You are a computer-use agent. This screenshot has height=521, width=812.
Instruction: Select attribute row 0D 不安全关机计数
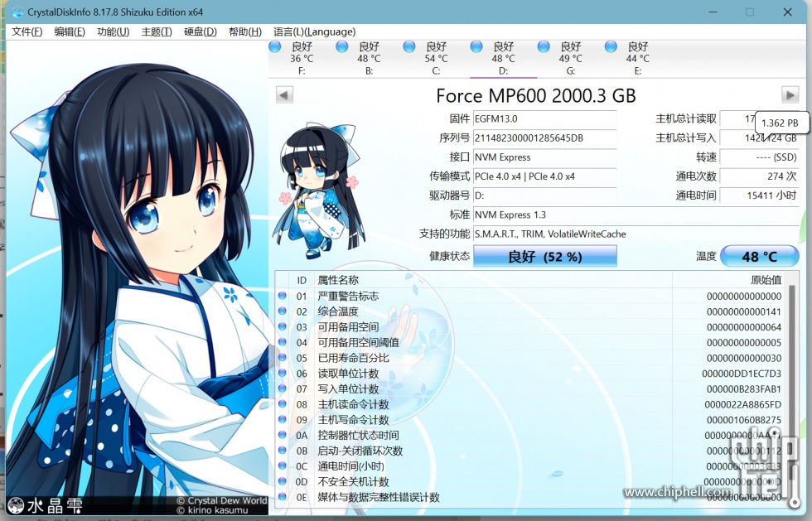click(531, 481)
